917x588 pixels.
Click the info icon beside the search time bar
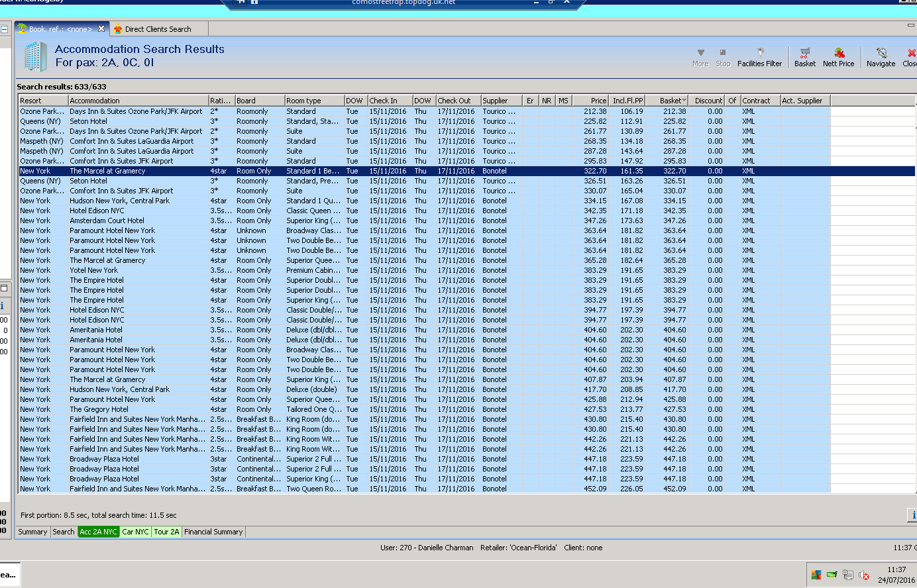coord(912,514)
